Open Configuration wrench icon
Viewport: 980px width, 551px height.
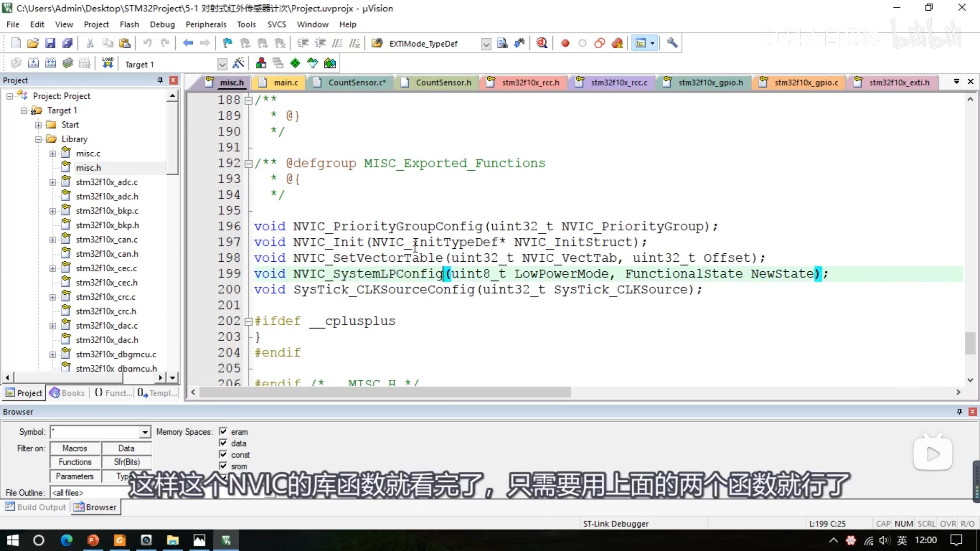point(672,43)
